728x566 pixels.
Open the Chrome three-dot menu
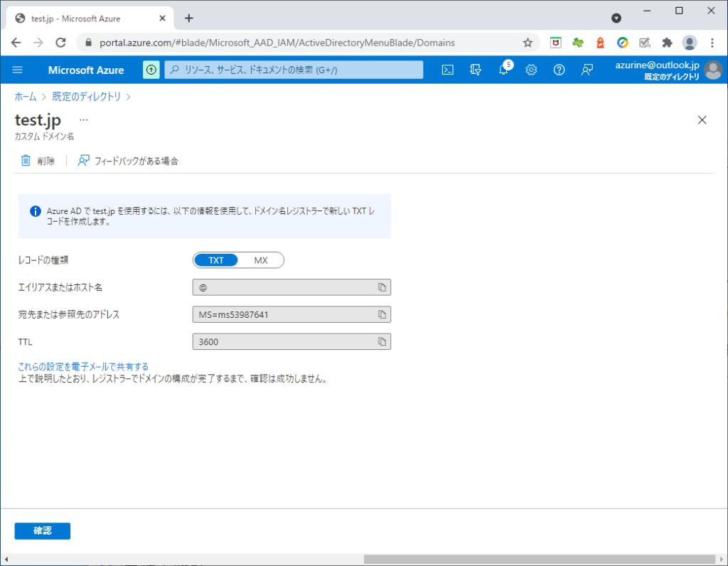(712, 43)
